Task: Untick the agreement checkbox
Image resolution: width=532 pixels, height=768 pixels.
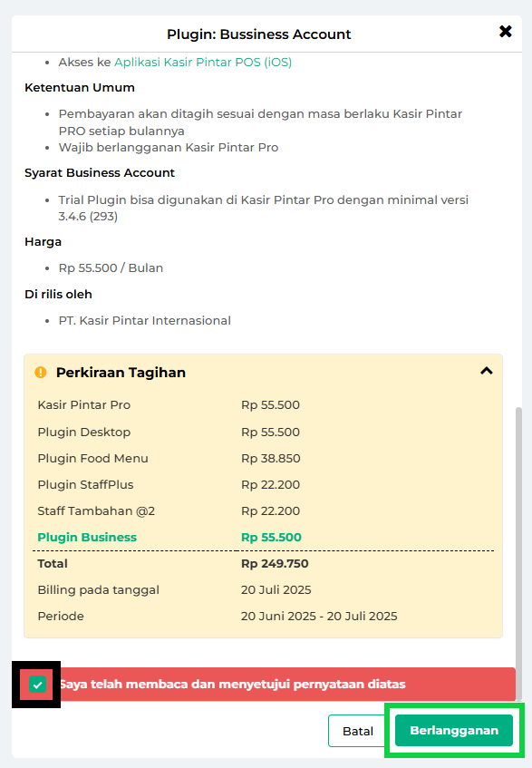Action: 38,685
